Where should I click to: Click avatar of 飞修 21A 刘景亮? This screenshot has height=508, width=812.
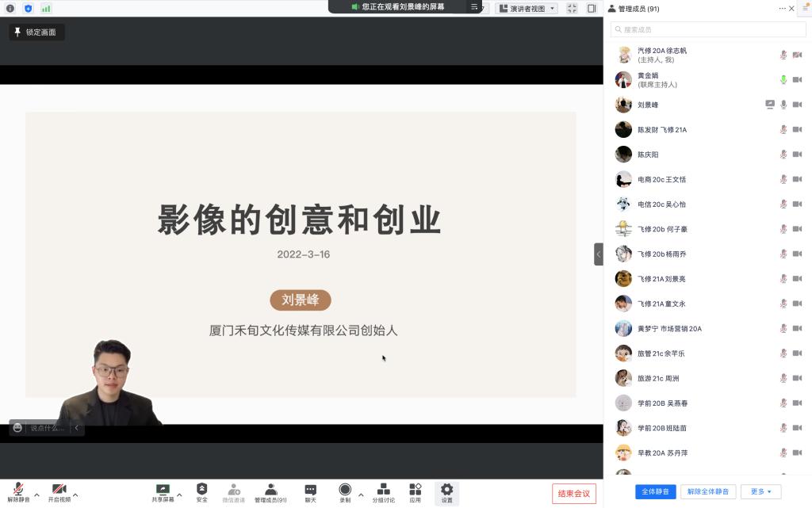(623, 279)
